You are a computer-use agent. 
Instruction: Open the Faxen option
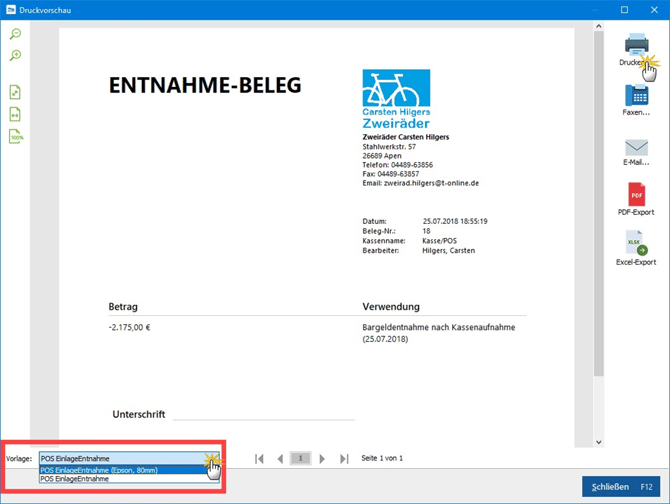636,96
